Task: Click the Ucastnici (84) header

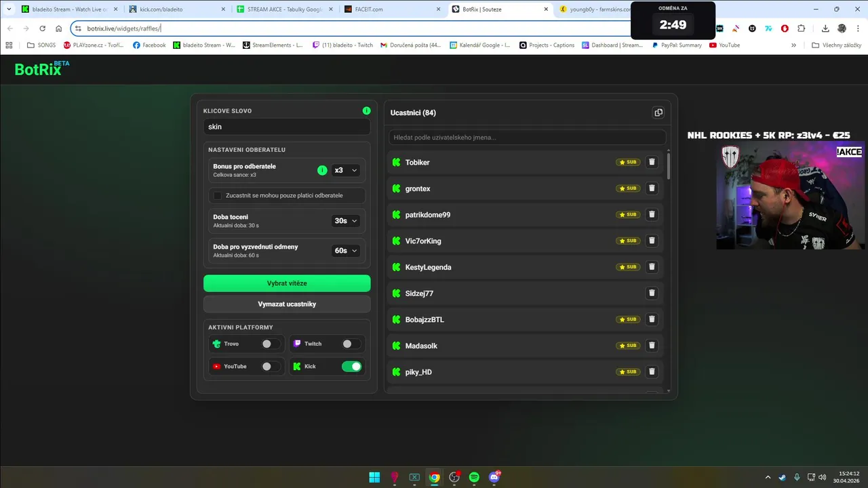Action: point(413,113)
